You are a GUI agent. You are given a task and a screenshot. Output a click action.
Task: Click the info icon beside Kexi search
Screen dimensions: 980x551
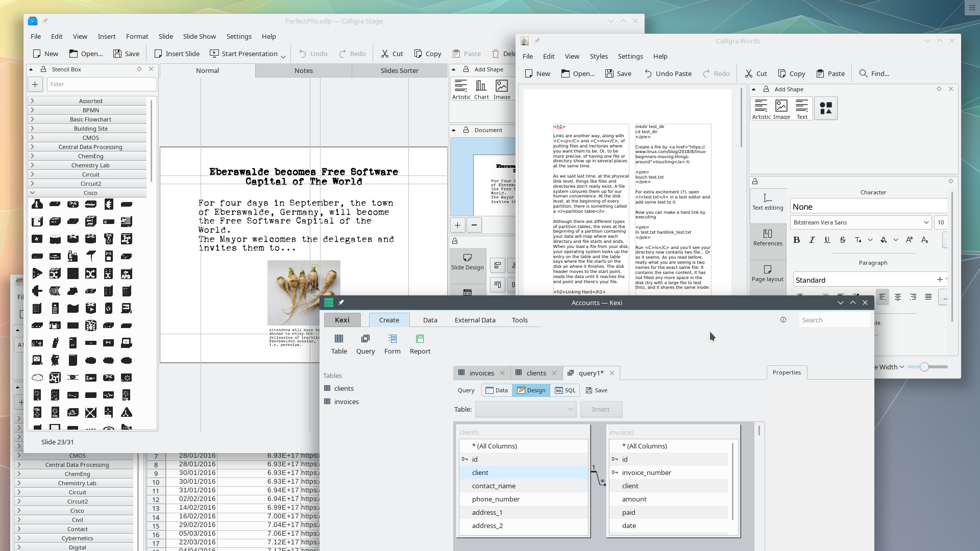point(783,320)
